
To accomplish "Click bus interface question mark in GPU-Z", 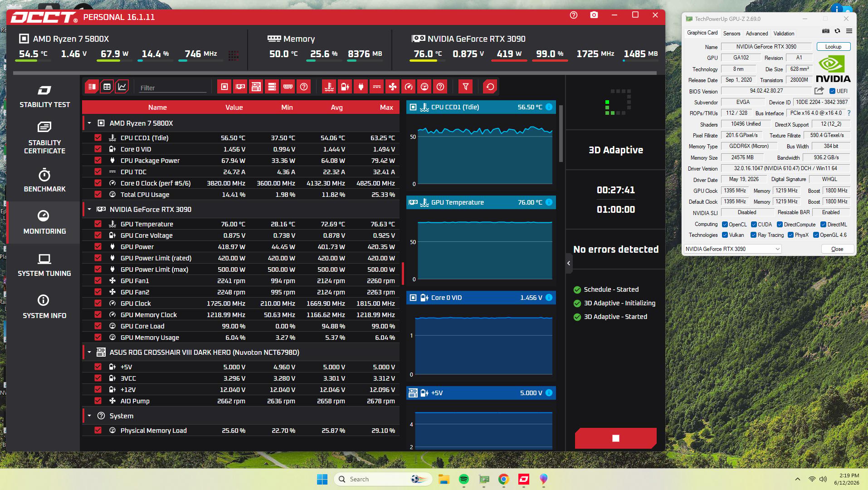I will pos(849,113).
